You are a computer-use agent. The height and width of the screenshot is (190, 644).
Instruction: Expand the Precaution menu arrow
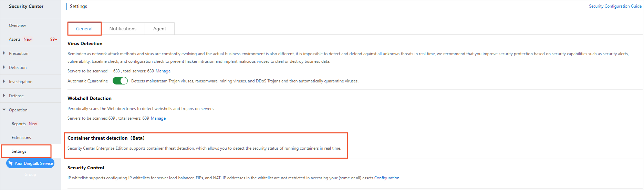[x=4, y=53]
